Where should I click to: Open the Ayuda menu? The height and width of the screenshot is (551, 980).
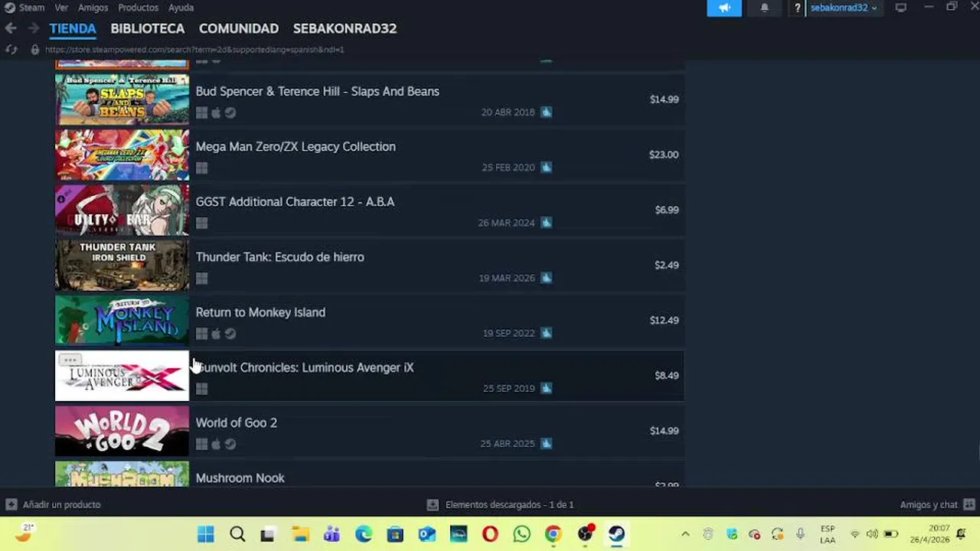tap(181, 8)
